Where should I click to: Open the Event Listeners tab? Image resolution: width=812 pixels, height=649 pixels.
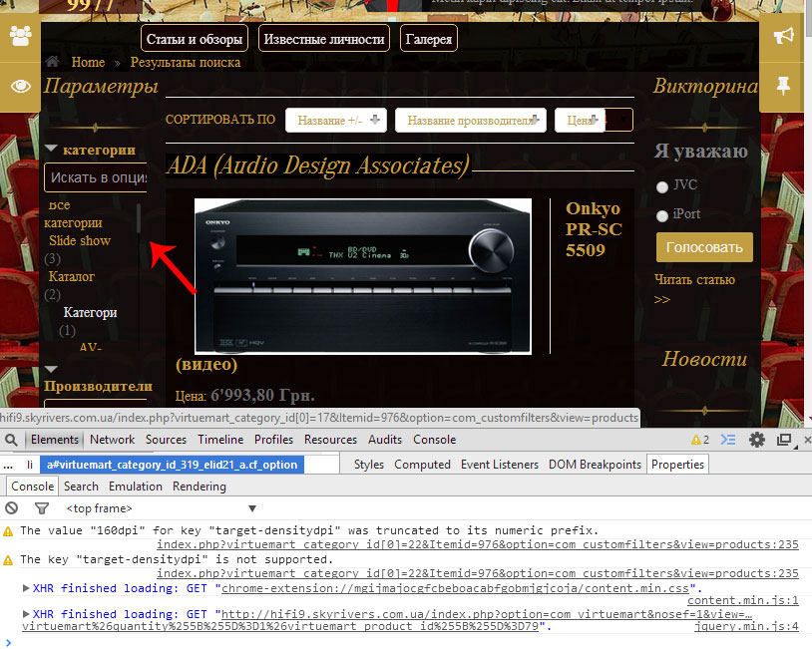coord(499,465)
